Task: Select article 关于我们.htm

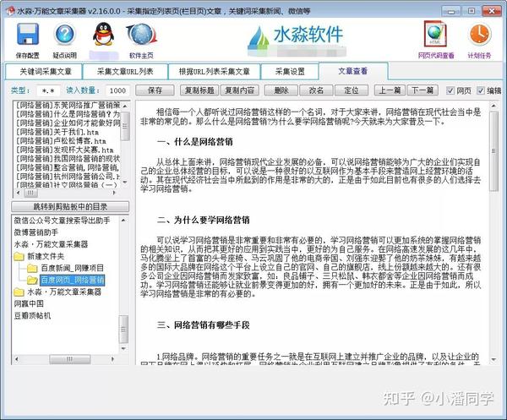Action: pyautogui.click(x=57, y=132)
